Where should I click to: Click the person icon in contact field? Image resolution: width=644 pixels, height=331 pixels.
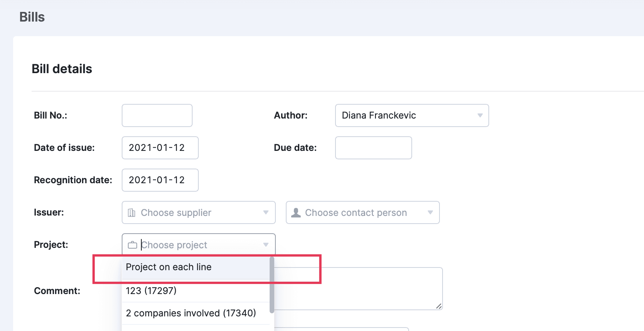296,213
